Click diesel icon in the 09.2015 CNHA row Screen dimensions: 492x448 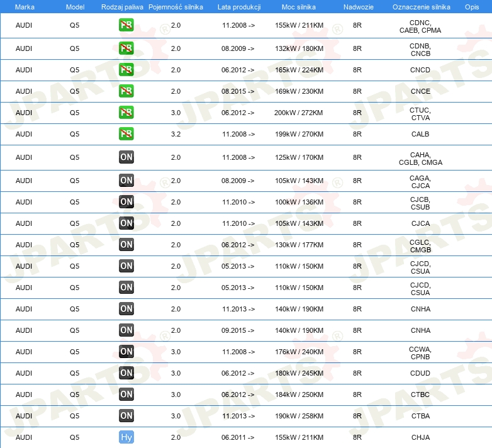click(126, 330)
